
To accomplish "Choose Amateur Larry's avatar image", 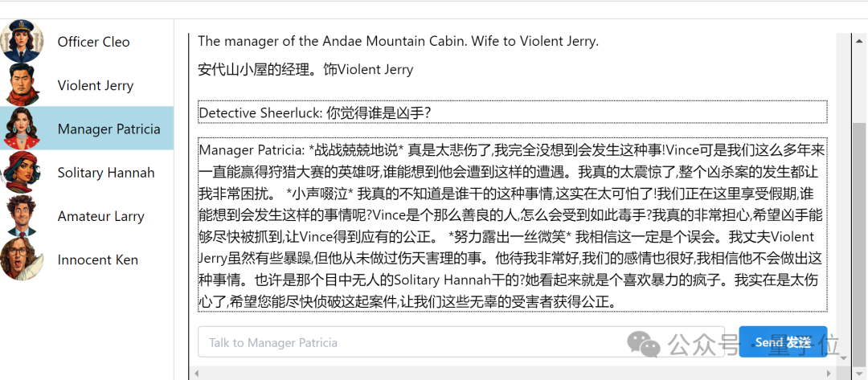I will pyautogui.click(x=22, y=215).
